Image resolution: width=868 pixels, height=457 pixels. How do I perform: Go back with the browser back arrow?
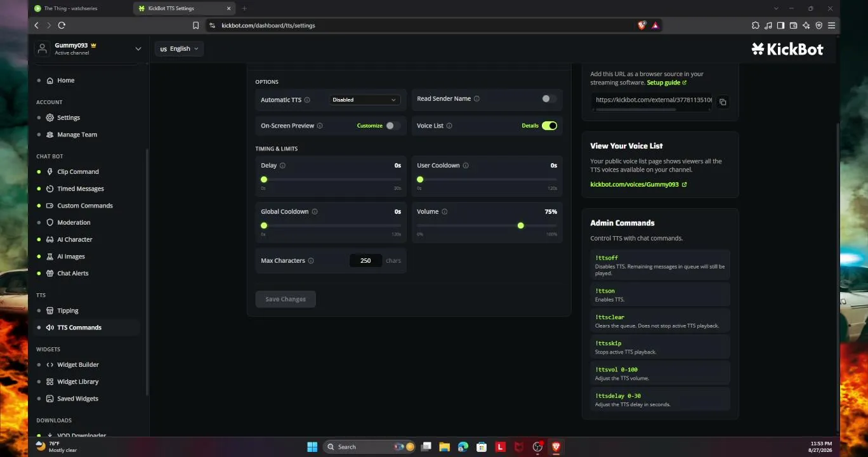tap(36, 25)
